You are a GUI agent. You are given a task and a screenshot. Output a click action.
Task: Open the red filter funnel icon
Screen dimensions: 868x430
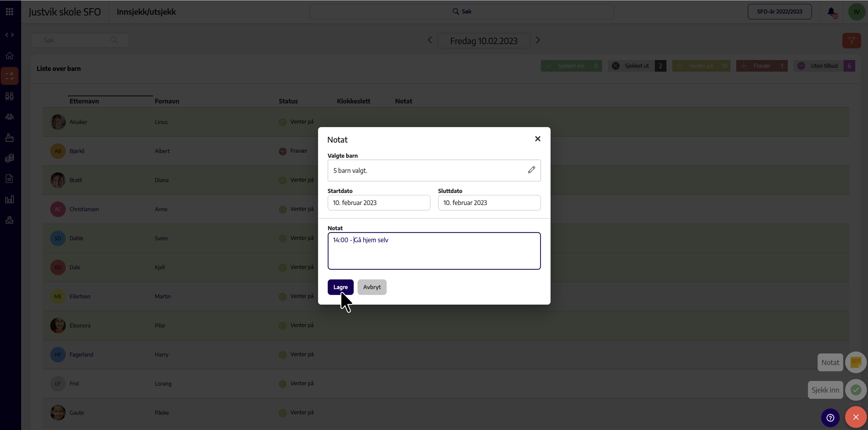pyautogui.click(x=851, y=41)
